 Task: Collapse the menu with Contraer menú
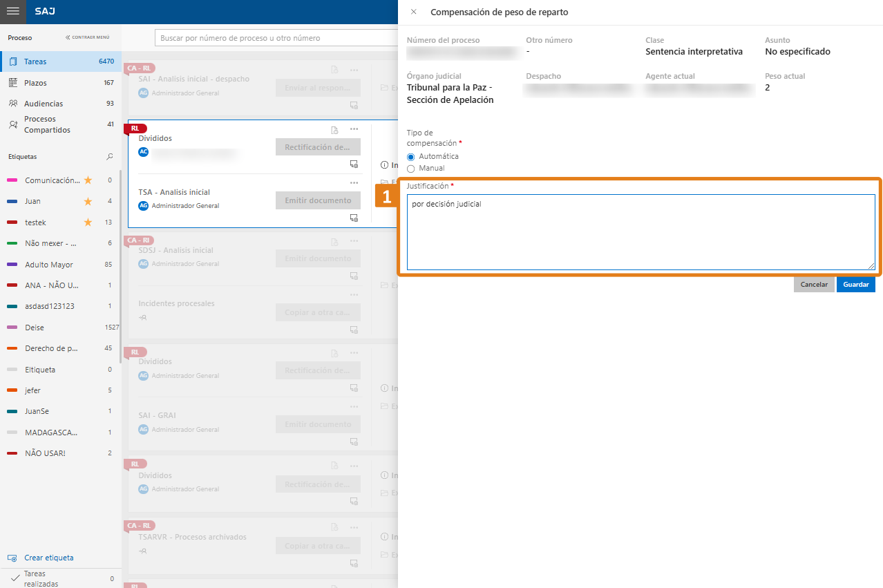(87, 38)
